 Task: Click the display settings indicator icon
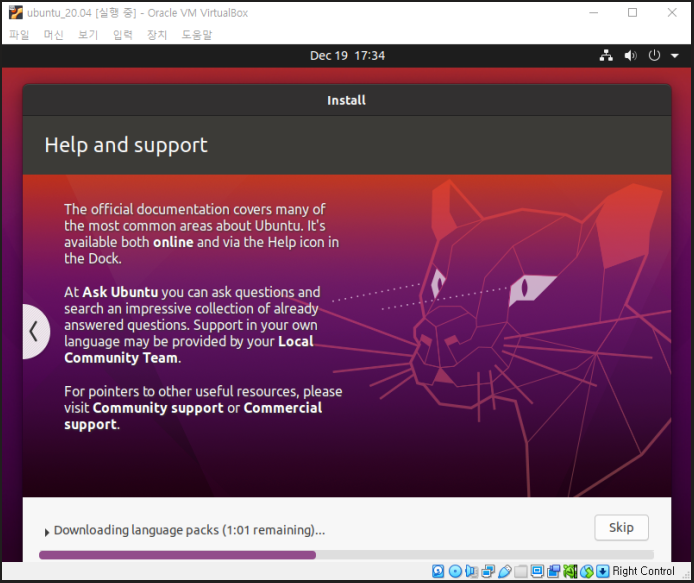[537, 571]
